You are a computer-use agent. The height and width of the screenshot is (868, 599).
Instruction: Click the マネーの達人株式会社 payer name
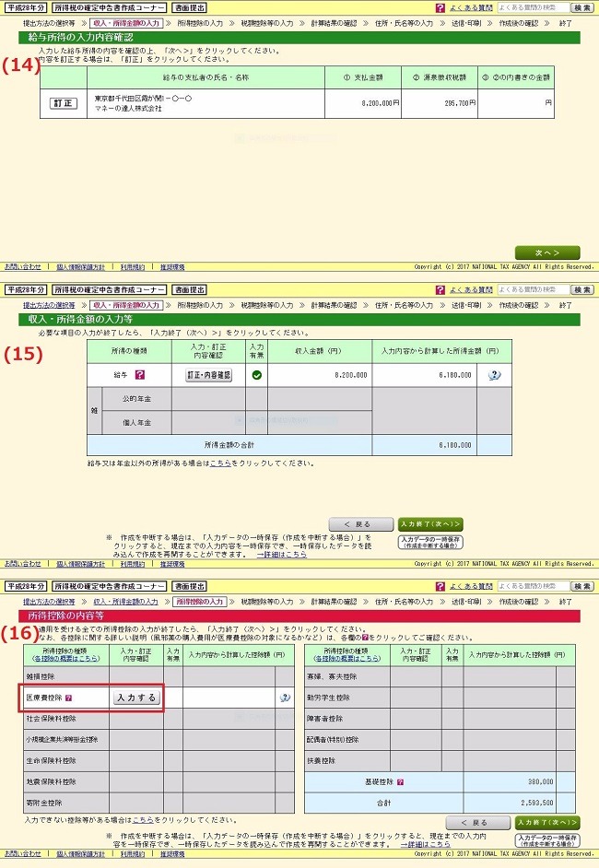click(128, 109)
